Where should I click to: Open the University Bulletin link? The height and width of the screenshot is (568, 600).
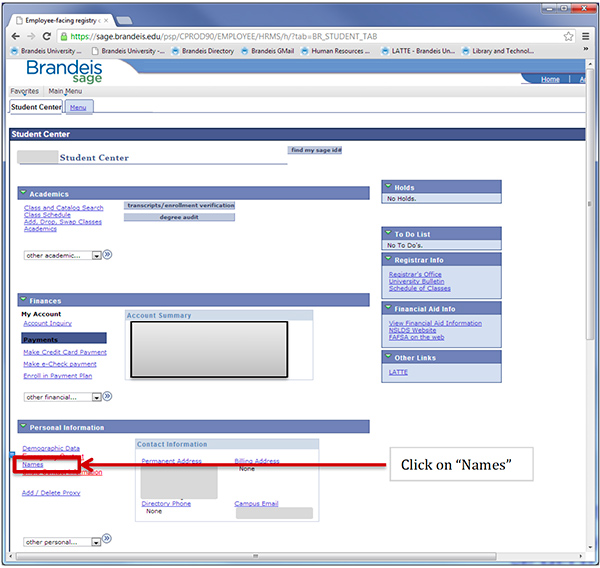416,281
